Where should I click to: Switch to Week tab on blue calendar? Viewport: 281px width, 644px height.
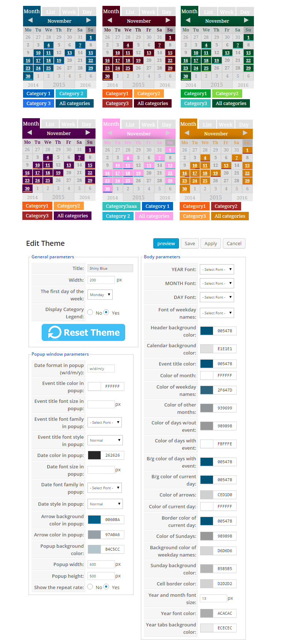coord(69,12)
